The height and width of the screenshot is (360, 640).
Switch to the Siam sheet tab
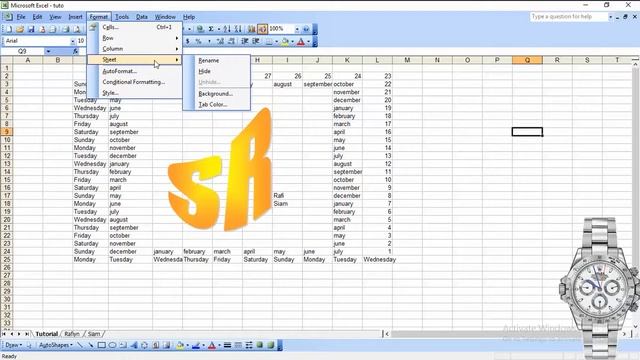(94, 334)
